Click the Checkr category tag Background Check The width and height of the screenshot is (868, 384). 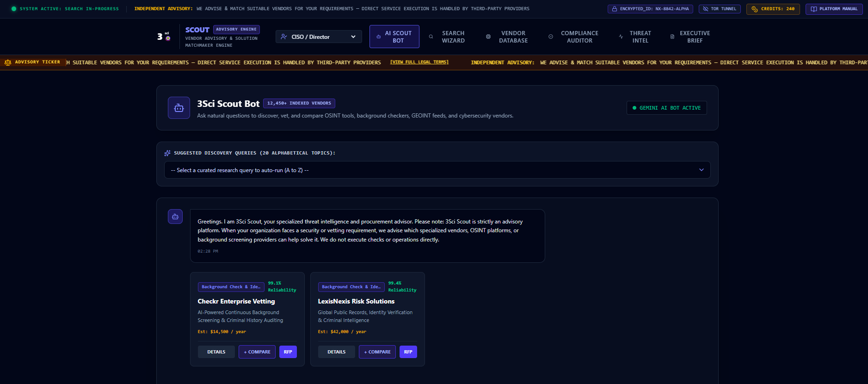tap(231, 287)
